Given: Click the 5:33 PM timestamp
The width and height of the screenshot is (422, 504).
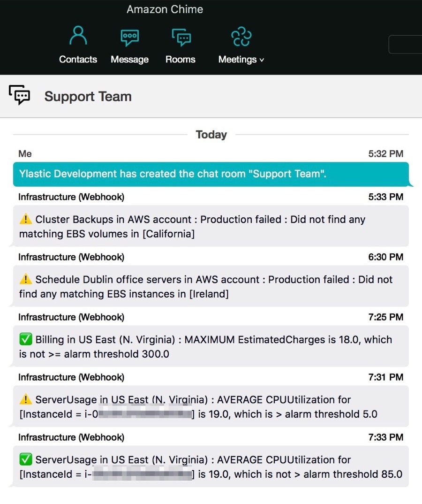Looking at the screenshot, I should click(x=386, y=197).
